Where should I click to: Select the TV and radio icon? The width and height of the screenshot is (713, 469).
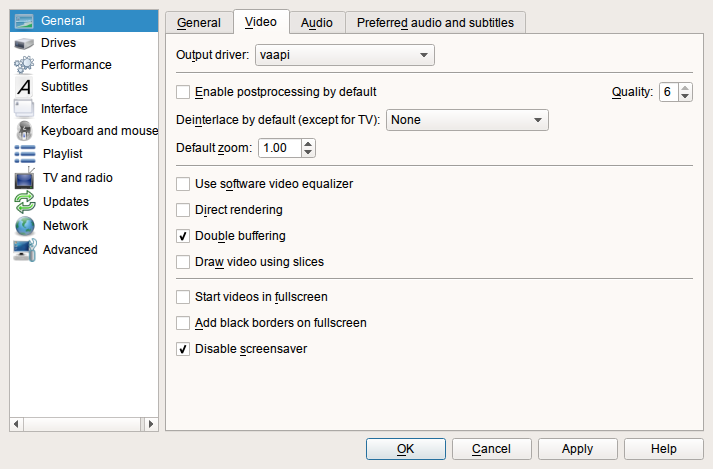(25, 178)
